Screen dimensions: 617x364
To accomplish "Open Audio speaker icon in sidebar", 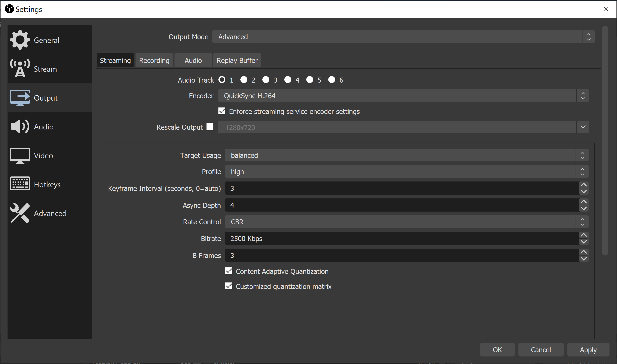I will click(x=20, y=126).
